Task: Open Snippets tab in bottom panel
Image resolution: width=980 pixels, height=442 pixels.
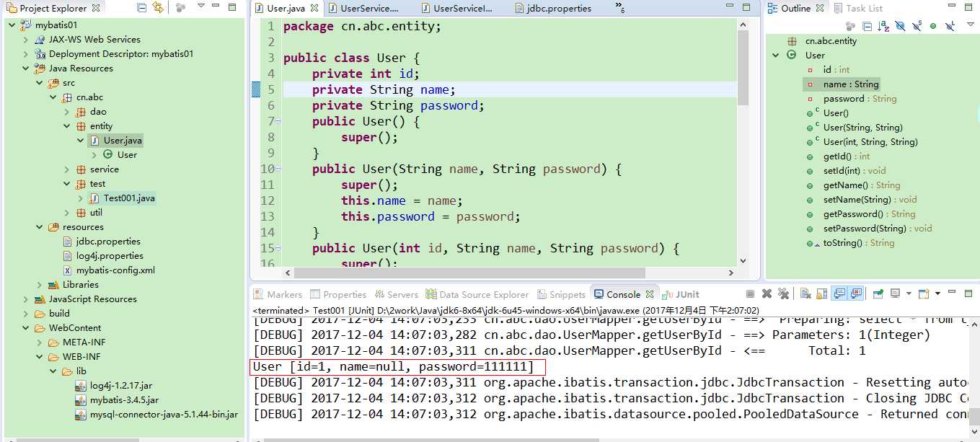Action: [x=561, y=294]
